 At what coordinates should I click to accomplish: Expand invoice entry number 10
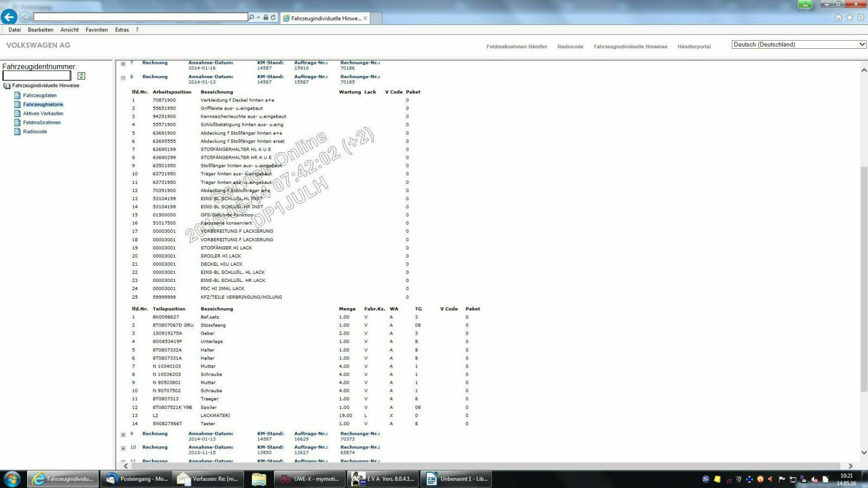(123, 448)
